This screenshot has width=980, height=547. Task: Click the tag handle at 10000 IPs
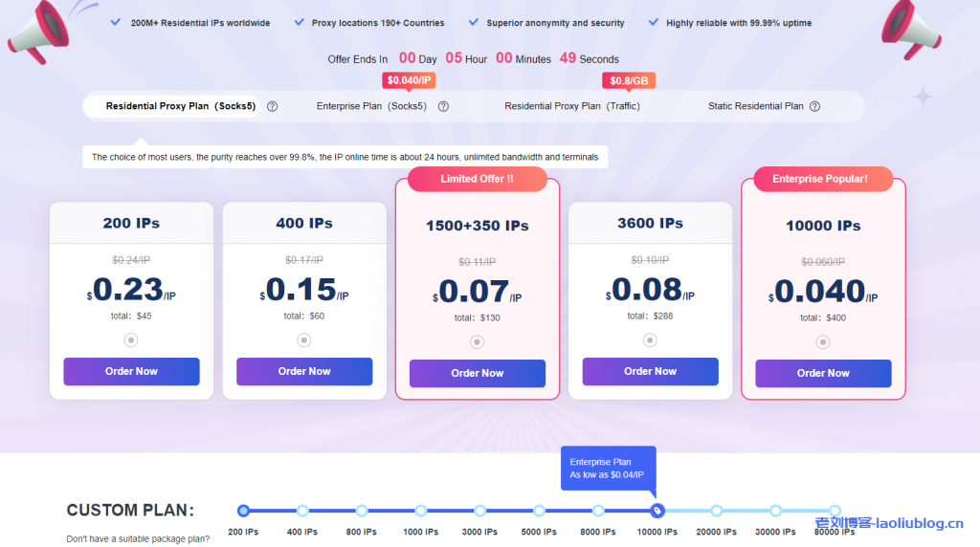(x=657, y=511)
